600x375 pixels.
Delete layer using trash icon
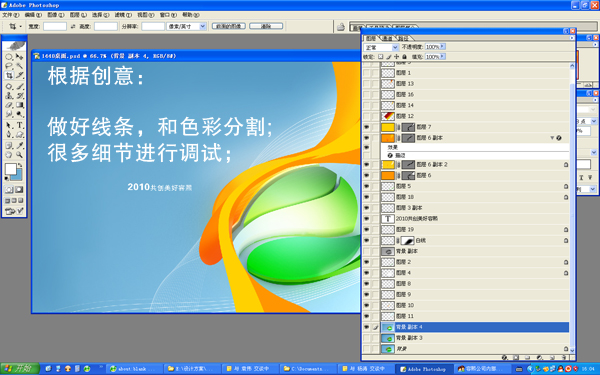pos(564,357)
